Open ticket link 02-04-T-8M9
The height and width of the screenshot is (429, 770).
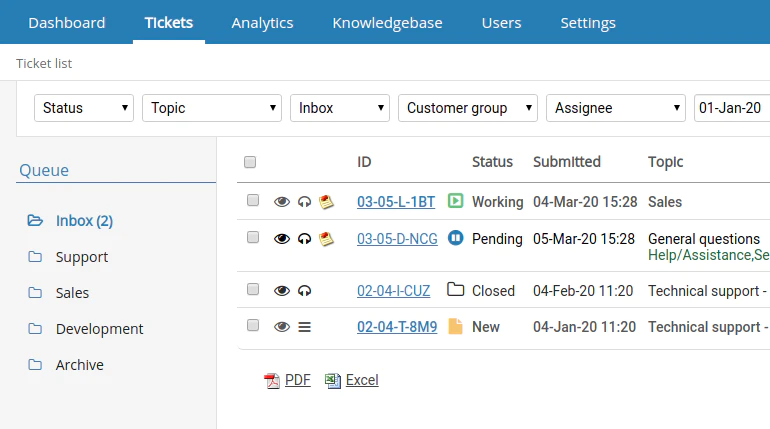pyautogui.click(x=397, y=327)
